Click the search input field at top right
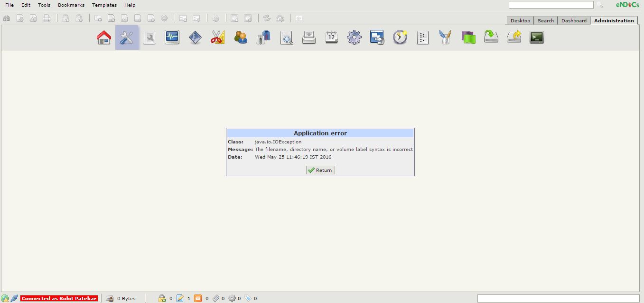 551,5
